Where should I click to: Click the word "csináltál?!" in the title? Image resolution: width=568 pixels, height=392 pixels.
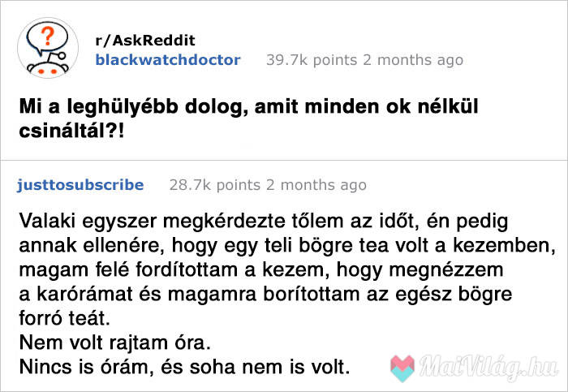coord(71,131)
